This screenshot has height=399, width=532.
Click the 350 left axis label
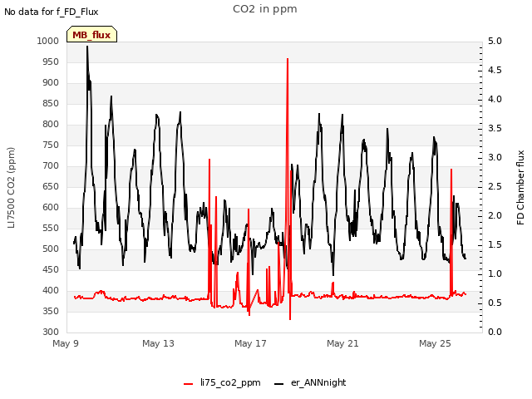(51, 311)
